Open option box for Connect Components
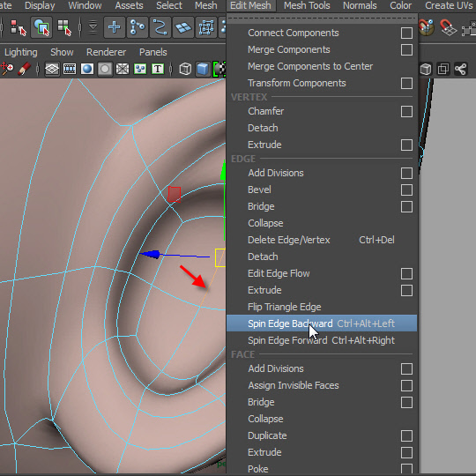The image size is (476, 476). click(406, 33)
